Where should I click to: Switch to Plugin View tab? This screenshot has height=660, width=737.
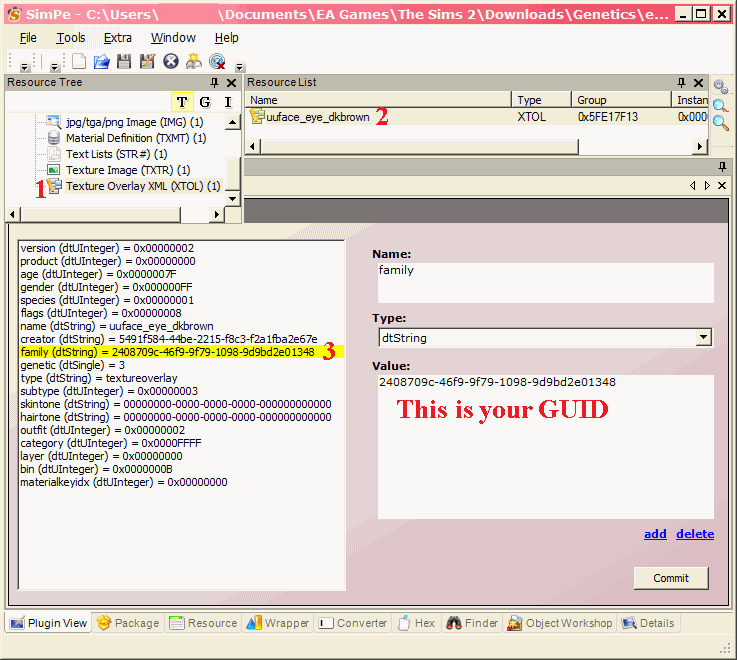pos(49,623)
